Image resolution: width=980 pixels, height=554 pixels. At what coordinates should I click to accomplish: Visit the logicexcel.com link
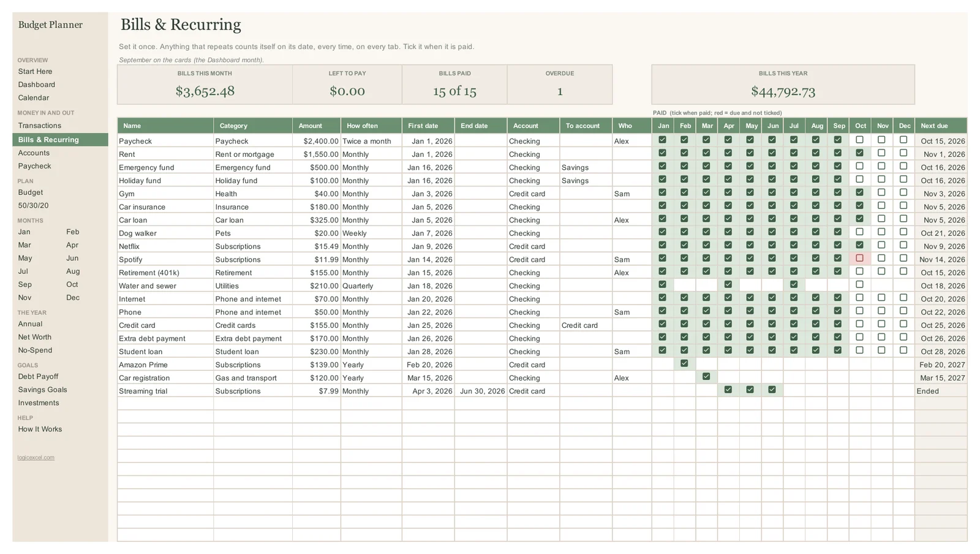point(36,458)
